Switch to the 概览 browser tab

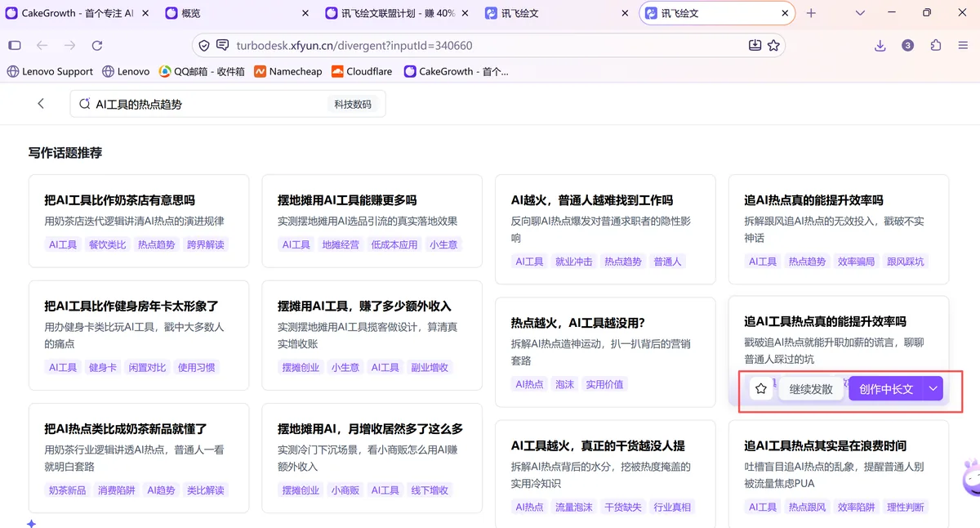click(237, 13)
